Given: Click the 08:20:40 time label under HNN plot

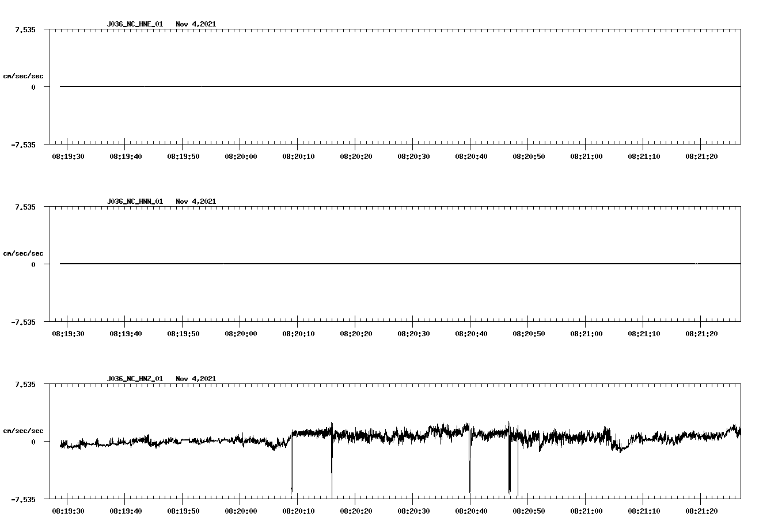Looking at the screenshot, I should pyautogui.click(x=471, y=333).
